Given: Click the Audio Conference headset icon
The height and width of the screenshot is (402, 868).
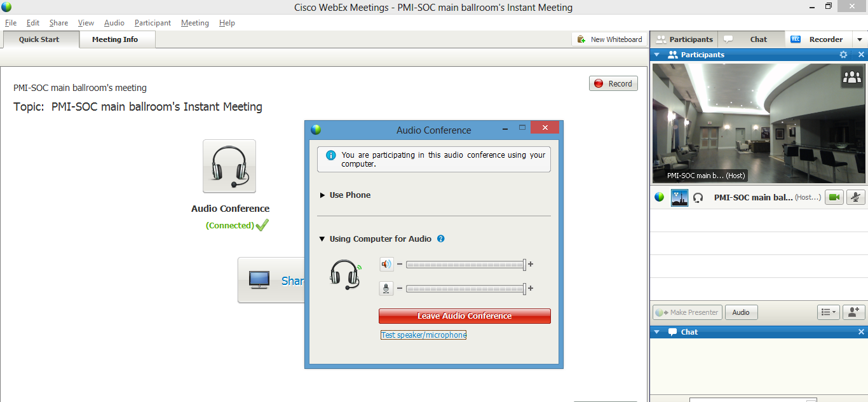Looking at the screenshot, I should pyautogui.click(x=229, y=166).
